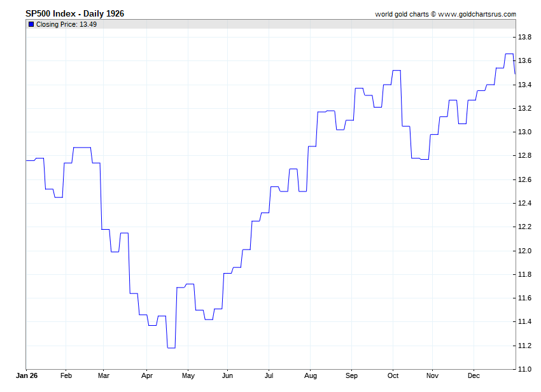This screenshot has height=392, width=541.
Task: Select the May x-axis label
Action: tap(187, 376)
